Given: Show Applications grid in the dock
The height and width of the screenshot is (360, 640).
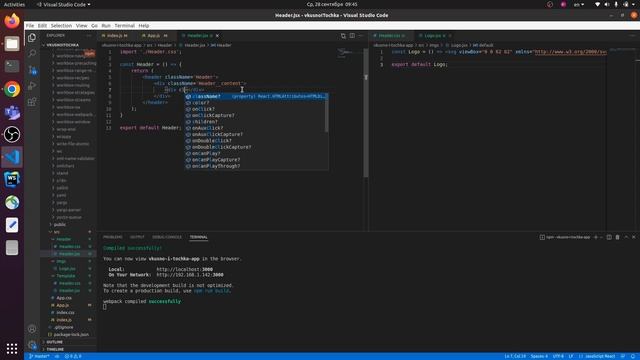Looking at the screenshot, I should [x=12, y=348].
